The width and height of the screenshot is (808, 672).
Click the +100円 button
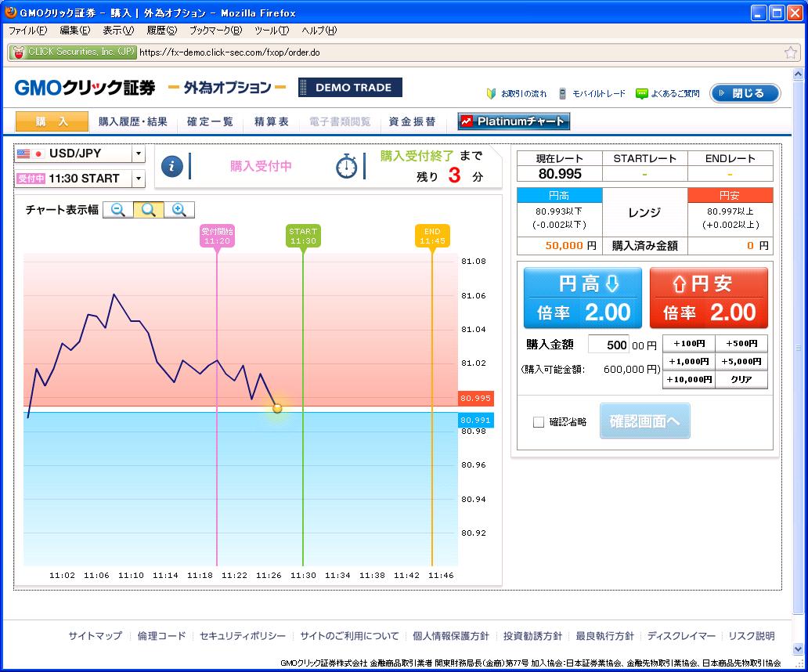(689, 343)
